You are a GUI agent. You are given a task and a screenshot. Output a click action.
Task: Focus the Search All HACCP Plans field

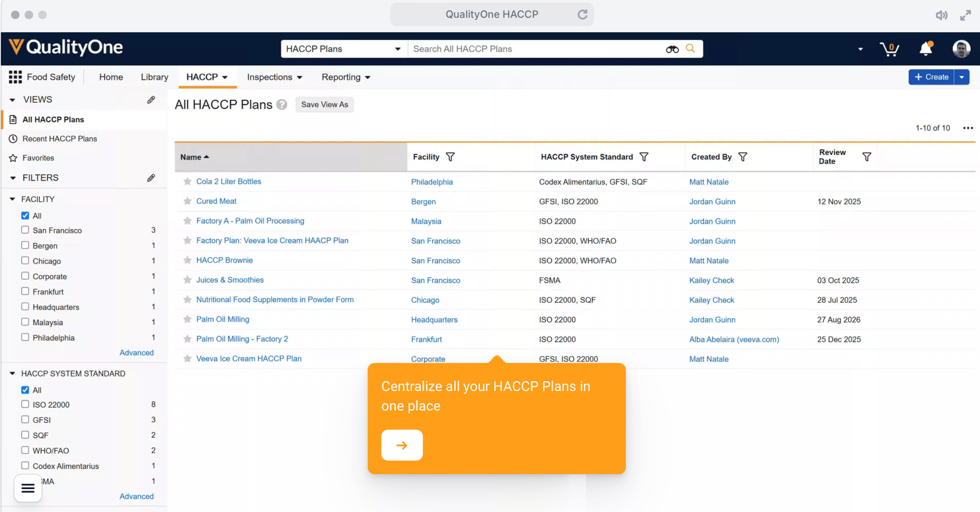[537, 49]
